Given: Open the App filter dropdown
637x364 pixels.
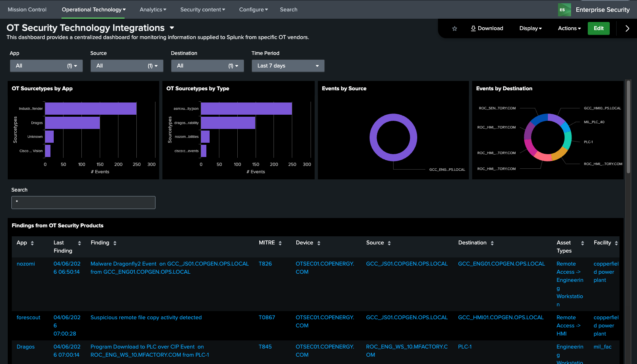Looking at the screenshot, I should [x=46, y=66].
